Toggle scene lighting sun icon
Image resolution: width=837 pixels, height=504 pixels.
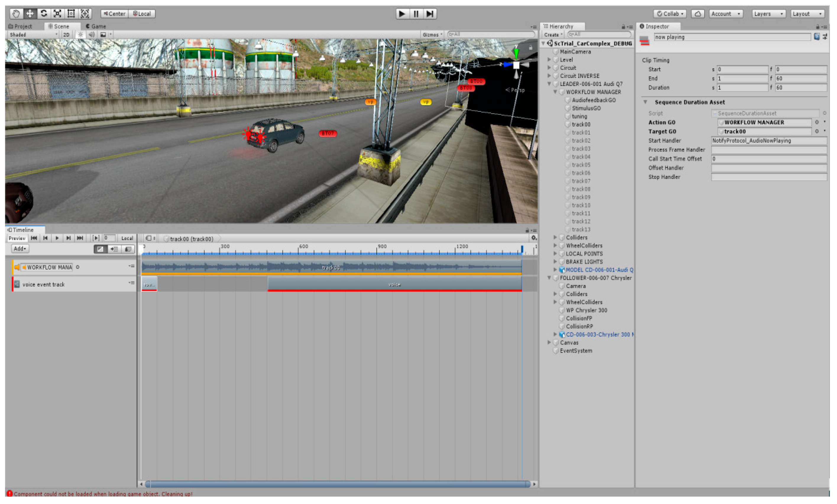click(x=80, y=35)
